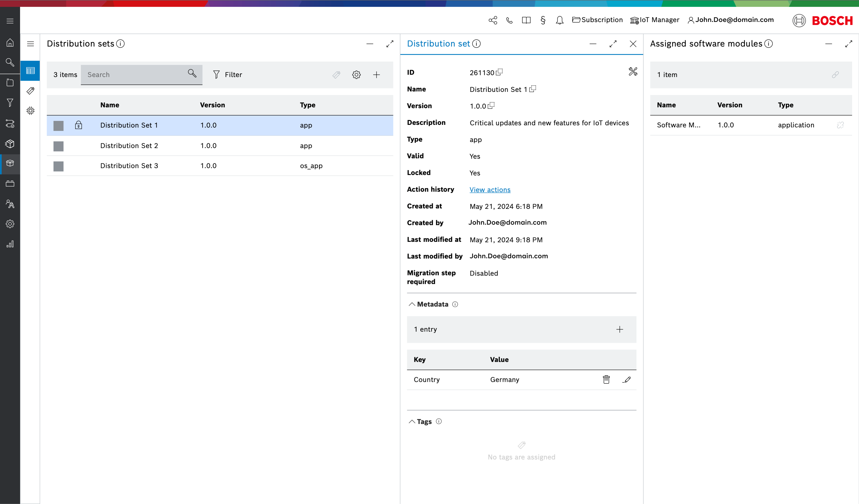Click the share icon in top bar
Viewport: 859px width, 504px height.
pos(493,20)
